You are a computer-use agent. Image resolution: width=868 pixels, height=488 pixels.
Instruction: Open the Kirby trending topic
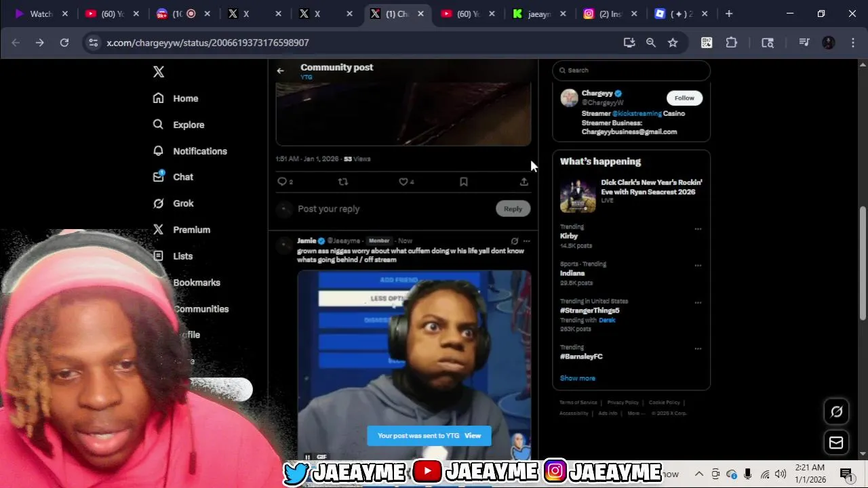[569, 236]
